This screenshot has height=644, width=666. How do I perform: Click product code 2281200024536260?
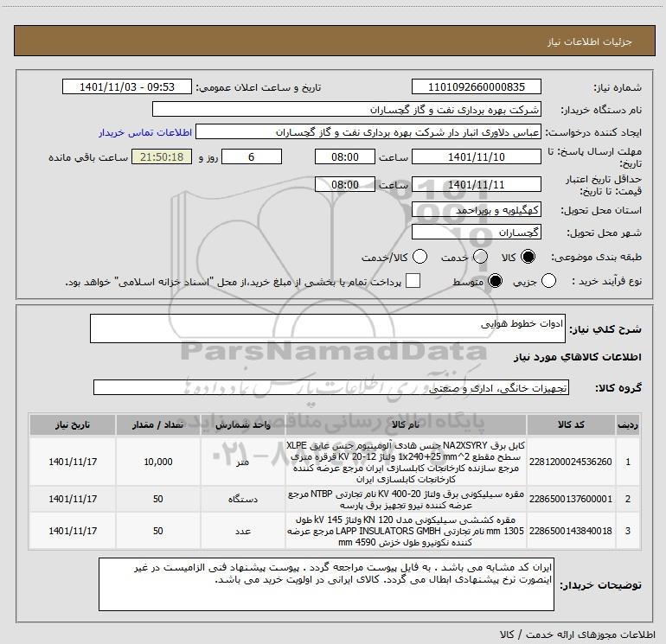click(571, 462)
